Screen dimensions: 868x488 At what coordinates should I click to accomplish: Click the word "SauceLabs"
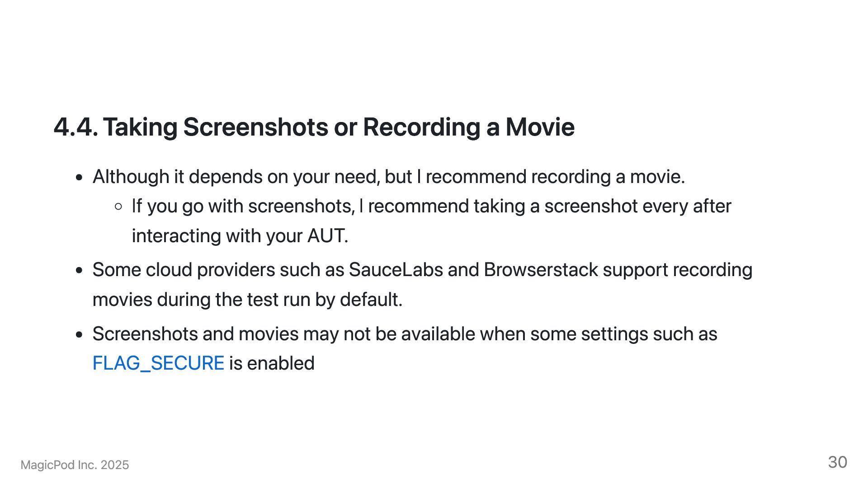click(396, 270)
